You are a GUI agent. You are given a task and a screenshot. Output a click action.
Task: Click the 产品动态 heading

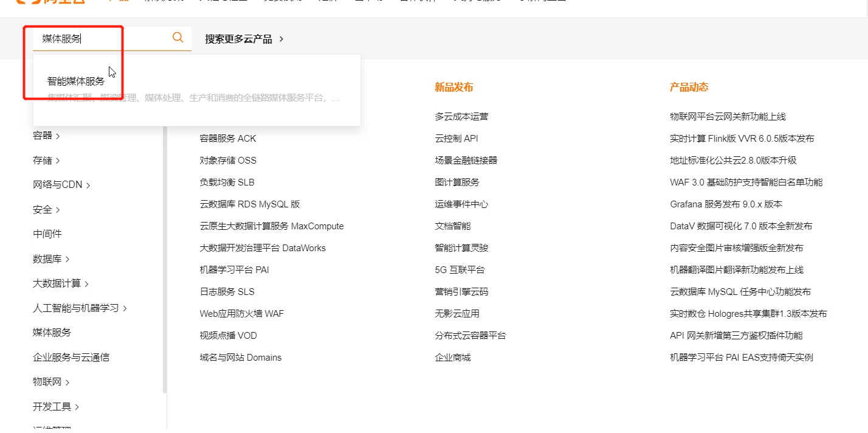689,88
